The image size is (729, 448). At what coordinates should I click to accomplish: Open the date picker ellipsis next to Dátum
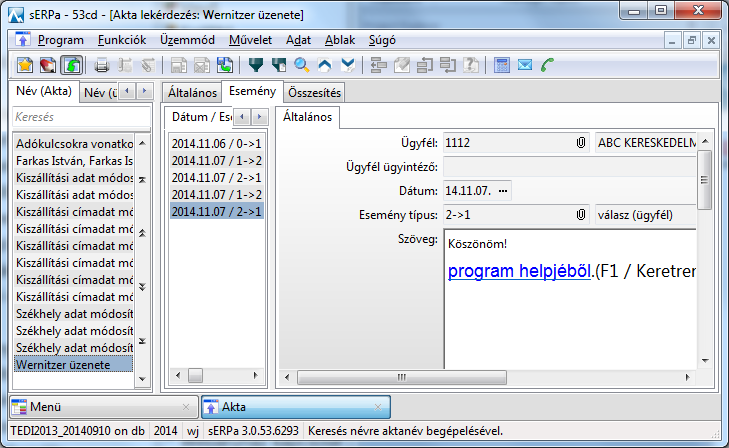[x=503, y=191]
